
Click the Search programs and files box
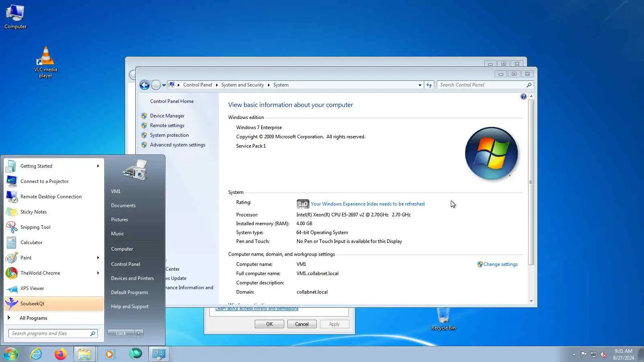pos(53,333)
